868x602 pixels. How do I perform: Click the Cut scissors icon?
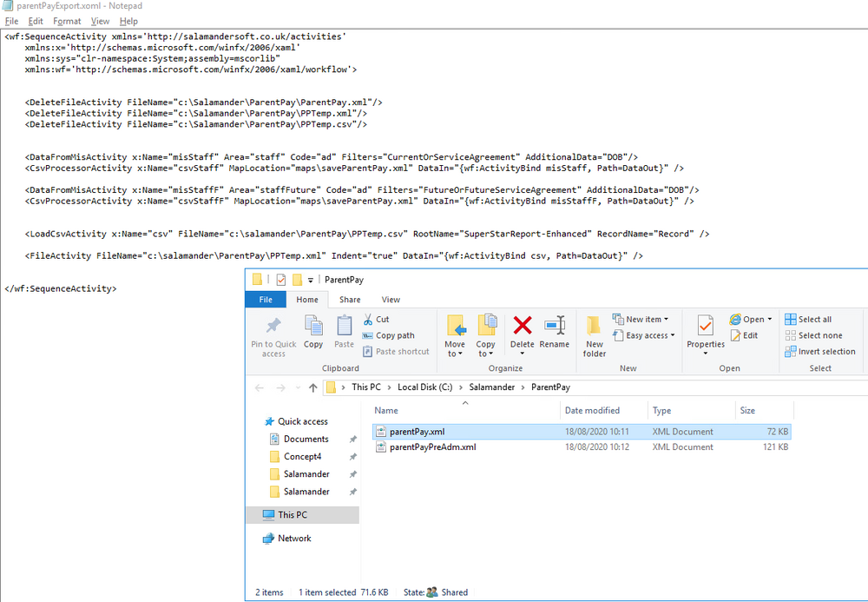pos(367,319)
